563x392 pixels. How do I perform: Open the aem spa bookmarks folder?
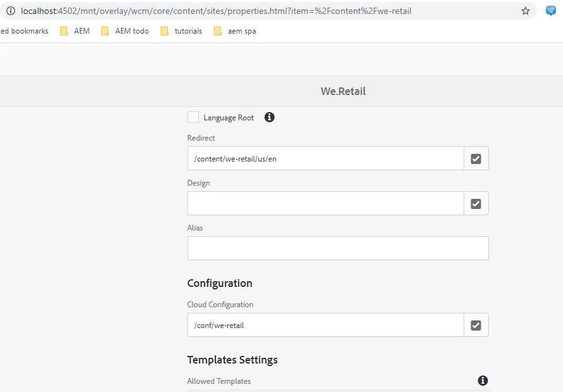click(235, 31)
